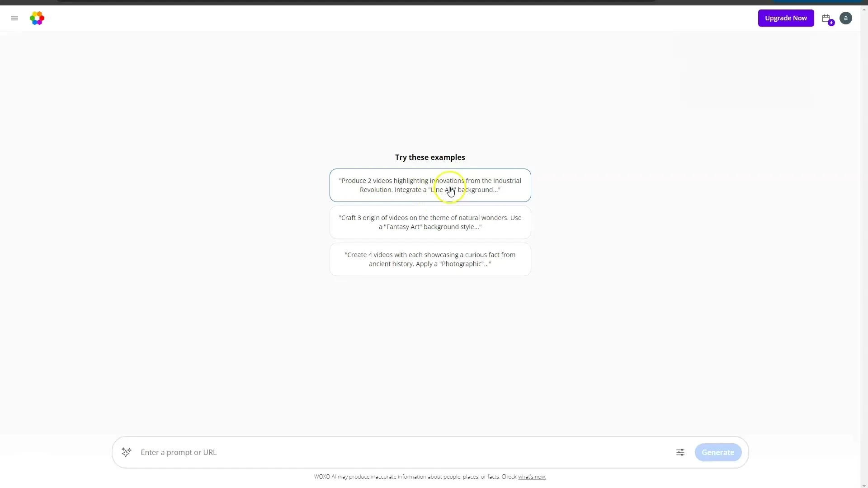Click the Upgrade Now button

pos(786,18)
